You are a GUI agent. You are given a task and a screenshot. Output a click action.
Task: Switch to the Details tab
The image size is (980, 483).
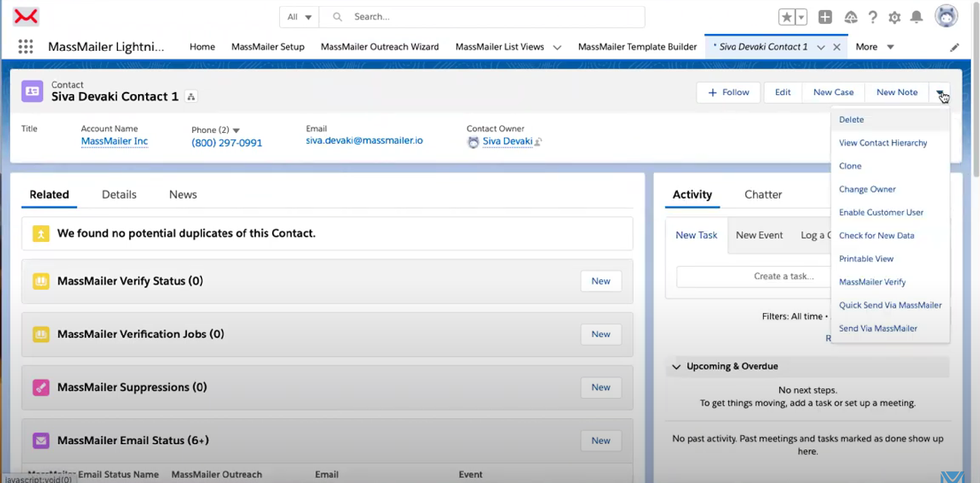click(119, 195)
